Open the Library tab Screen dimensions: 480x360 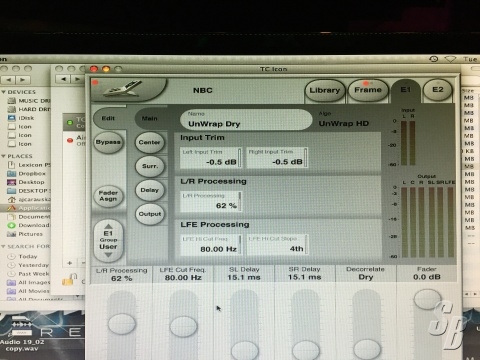coord(325,90)
